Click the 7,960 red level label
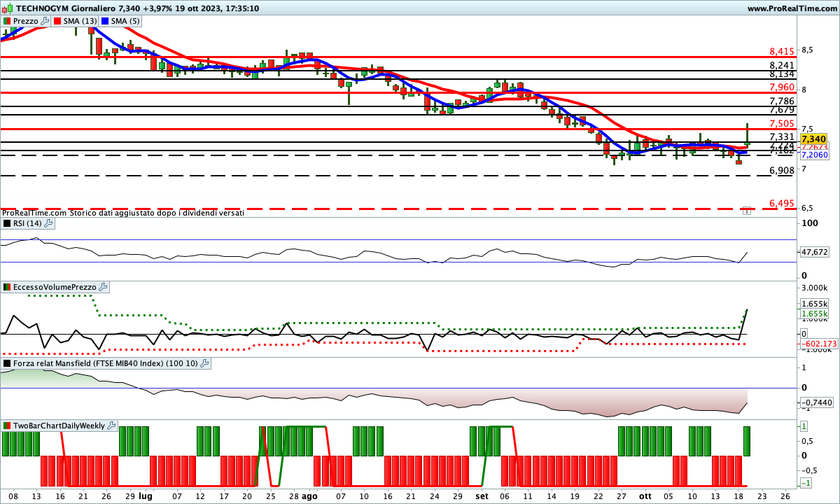 tap(782, 87)
